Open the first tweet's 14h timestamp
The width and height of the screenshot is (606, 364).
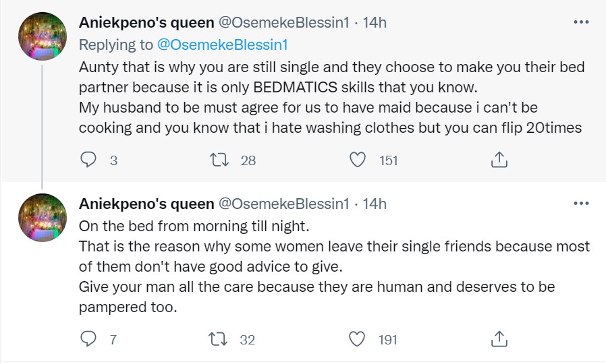click(375, 23)
